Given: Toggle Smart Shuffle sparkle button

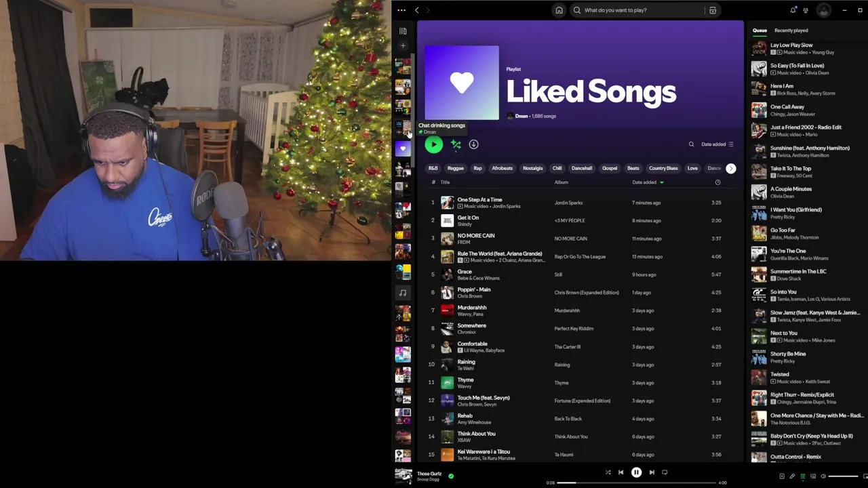Looking at the screenshot, I should [456, 144].
